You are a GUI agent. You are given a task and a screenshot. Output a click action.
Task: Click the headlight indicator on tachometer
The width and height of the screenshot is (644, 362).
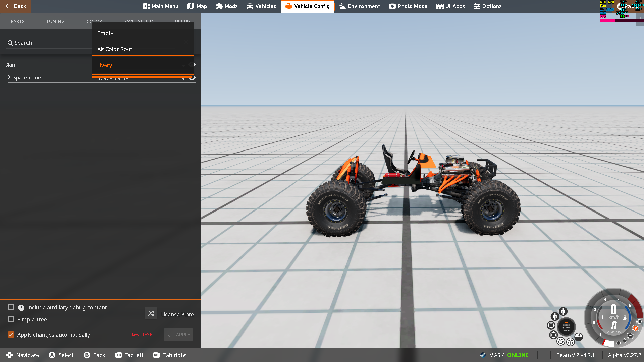[x=639, y=322]
